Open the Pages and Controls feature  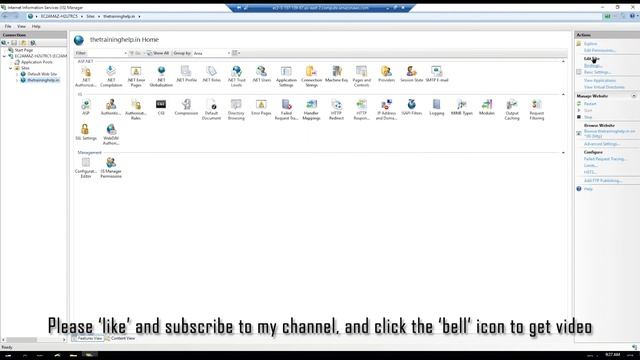point(362,76)
